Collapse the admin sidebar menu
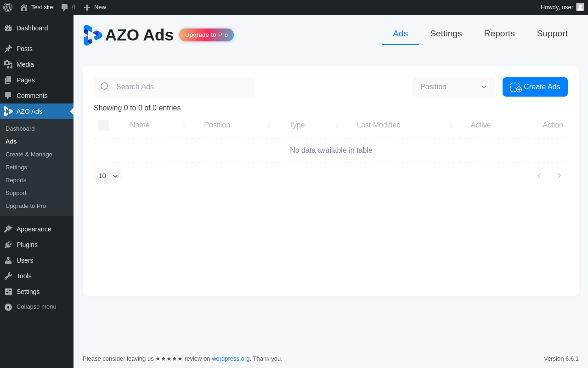Viewport: 588px width, 368px height. [30, 307]
